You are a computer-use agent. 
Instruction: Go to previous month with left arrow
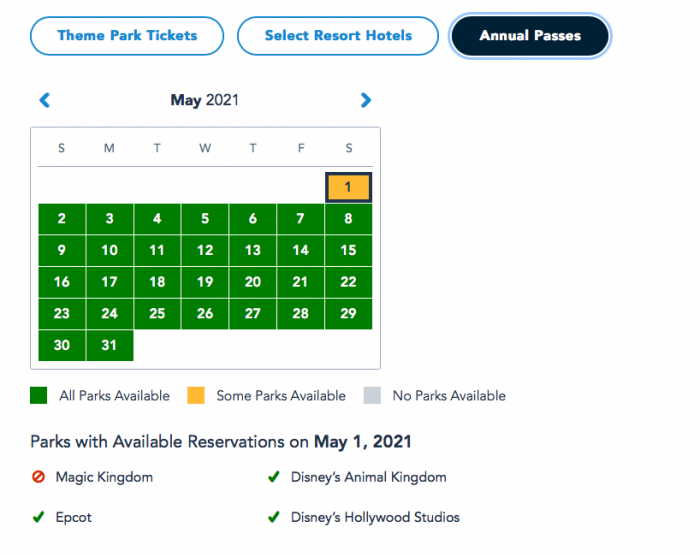[x=44, y=100]
